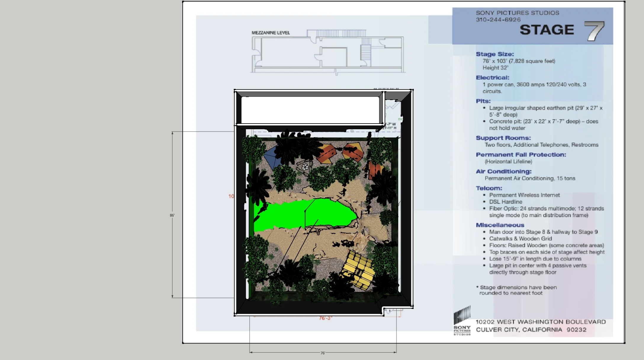This screenshot has width=644, height=360.
Task: Select the large numeral 7 in the title
Action: (x=594, y=31)
